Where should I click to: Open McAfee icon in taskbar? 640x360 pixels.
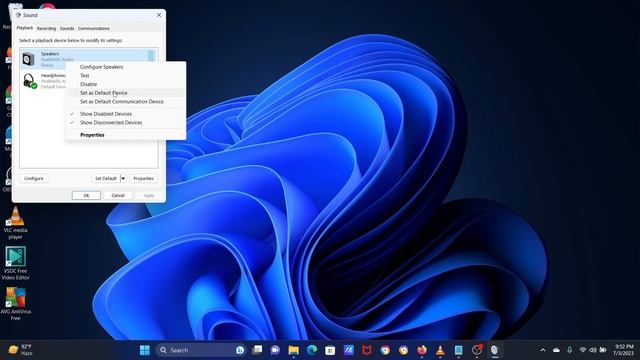click(367, 350)
